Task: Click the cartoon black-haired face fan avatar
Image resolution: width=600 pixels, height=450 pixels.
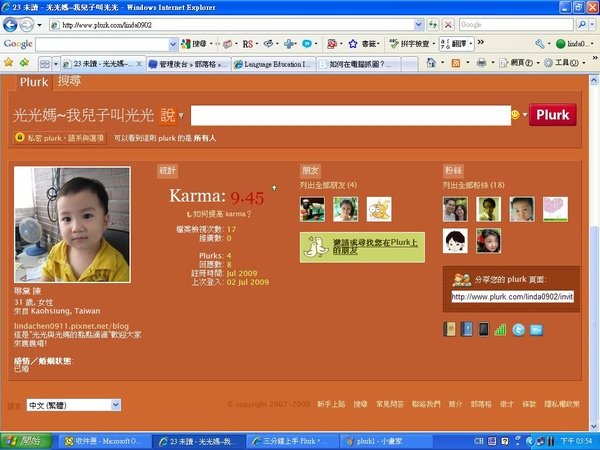Action: [x=455, y=241]
